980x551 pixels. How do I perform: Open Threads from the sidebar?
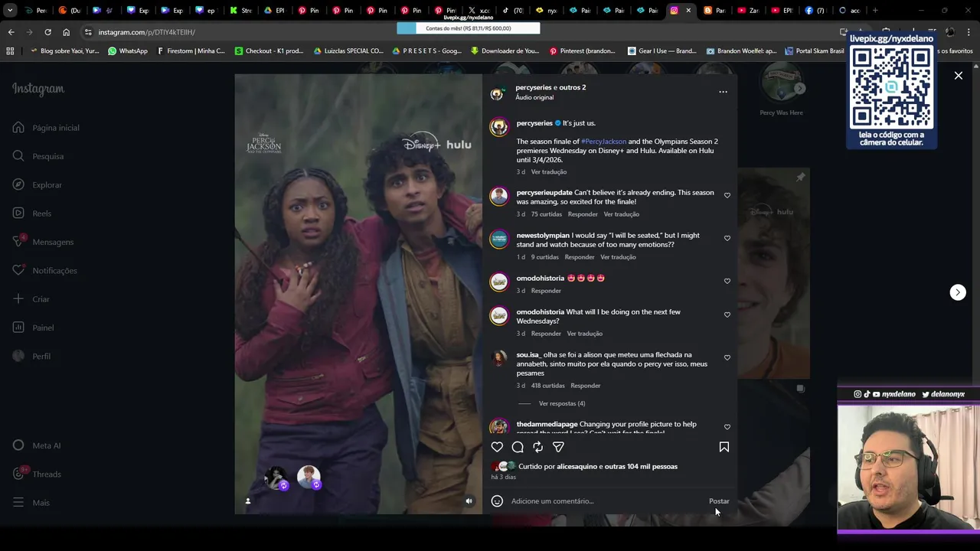tap(37, 474)
